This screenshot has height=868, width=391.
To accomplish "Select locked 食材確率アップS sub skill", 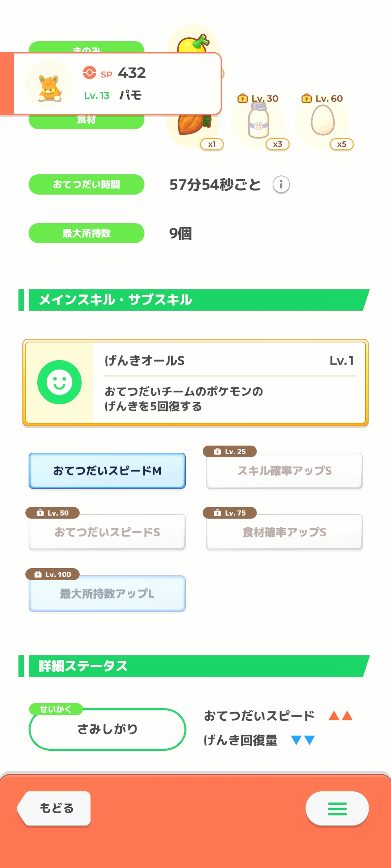I will click(x=285, y=532).
